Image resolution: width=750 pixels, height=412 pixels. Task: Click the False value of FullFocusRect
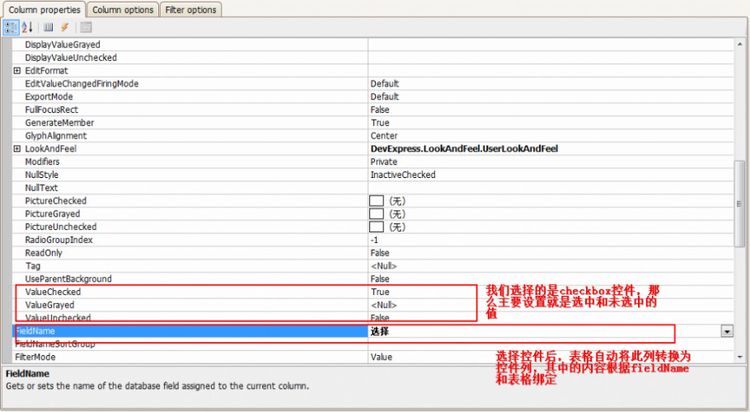pos(380,110)
